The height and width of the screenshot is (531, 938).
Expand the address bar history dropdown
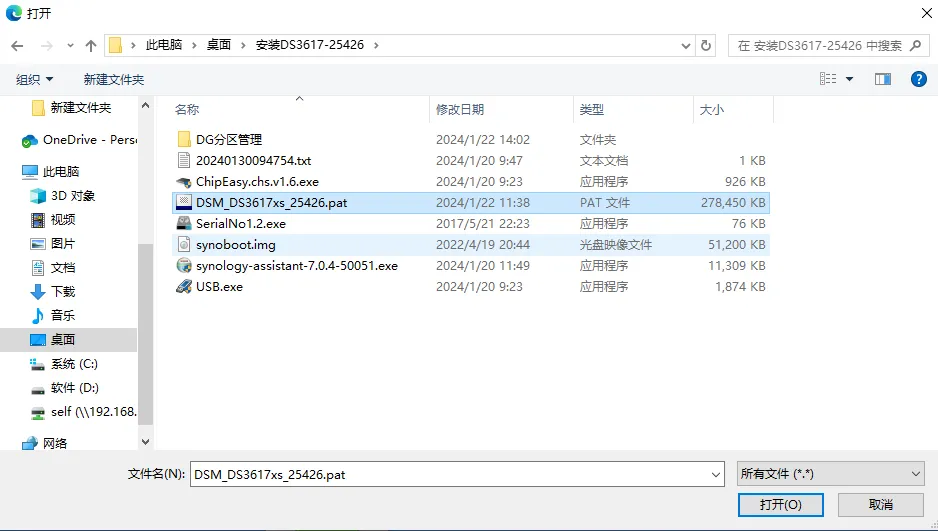[x=686, y=45]
